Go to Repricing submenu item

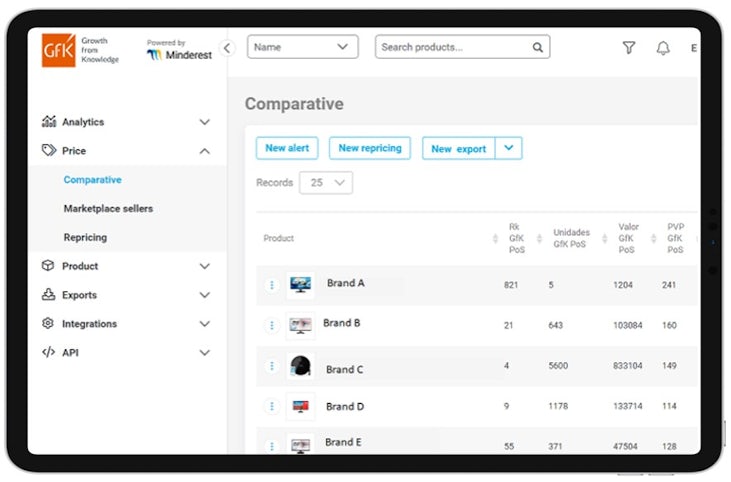coord(85,238)
